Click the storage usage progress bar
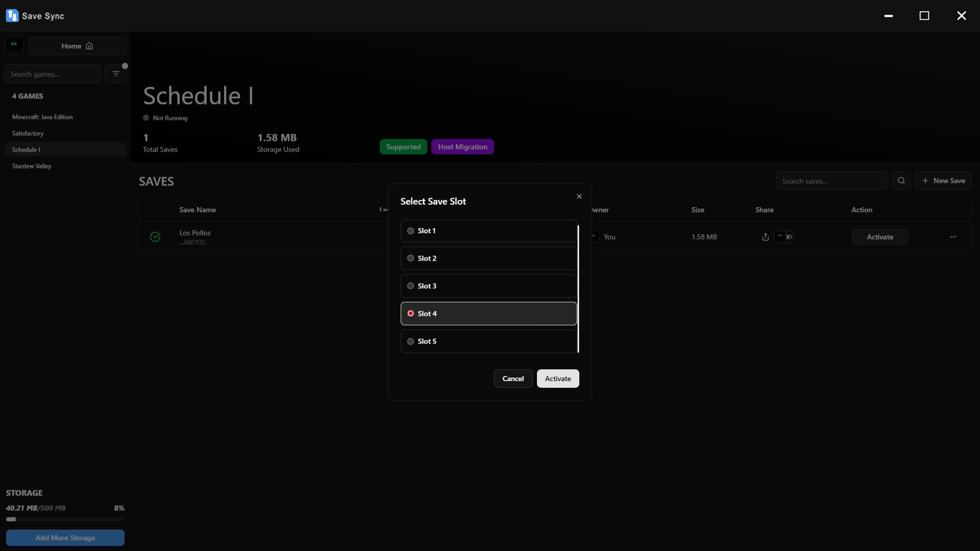Screen dimensions: 980x551 click(x=65, y=519)
